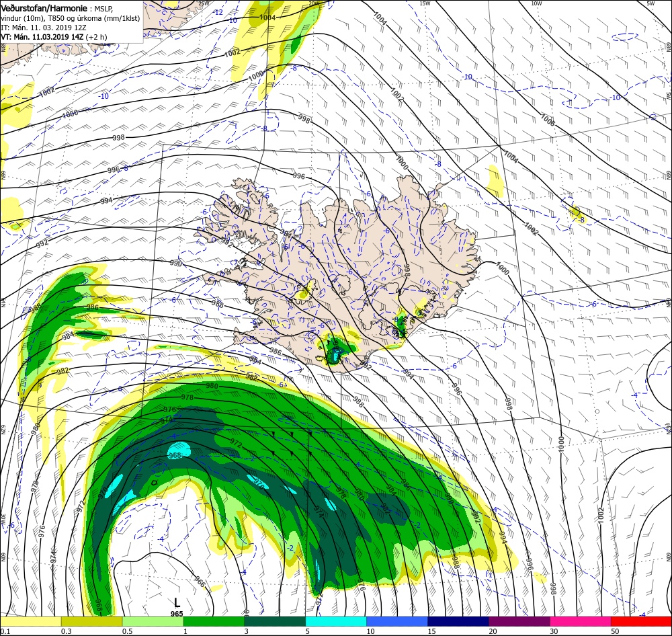Click the "VT: Mán. 11.03.2019 14Z" valid time
This screenshot has height=636, width=672.
coord(42,37)
